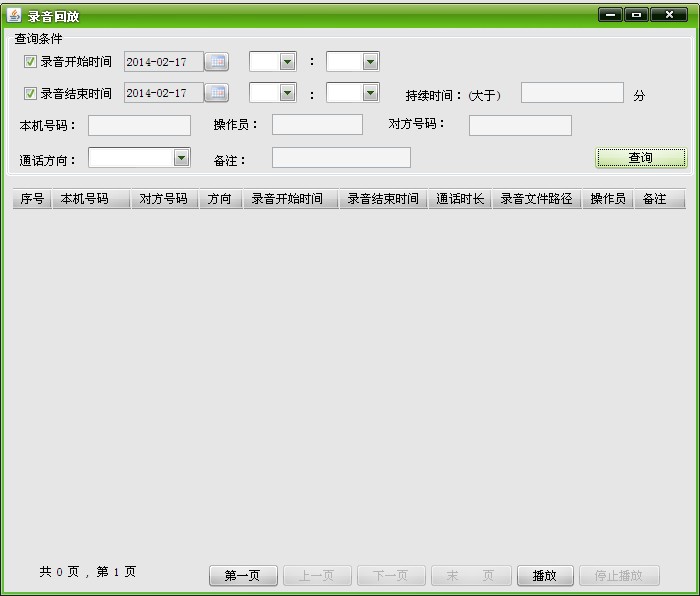Click the 备注 remarks input field
This screenshot has height=596, width=700.
click(341, 158)
